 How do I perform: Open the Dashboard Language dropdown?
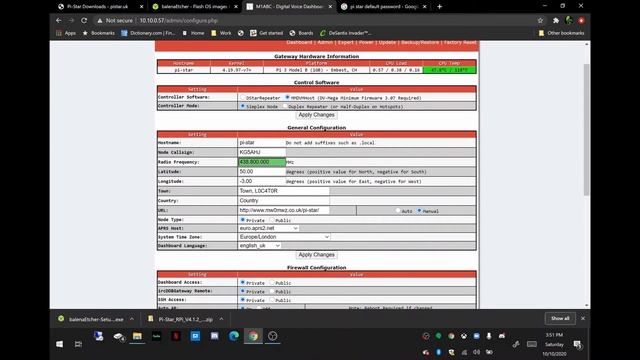pos(259,246)
